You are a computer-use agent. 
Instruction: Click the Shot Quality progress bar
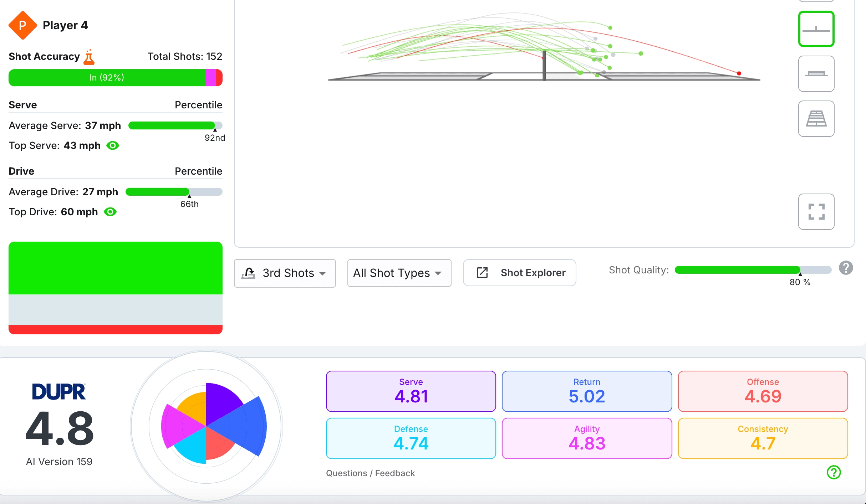click(x=753, y=270)
